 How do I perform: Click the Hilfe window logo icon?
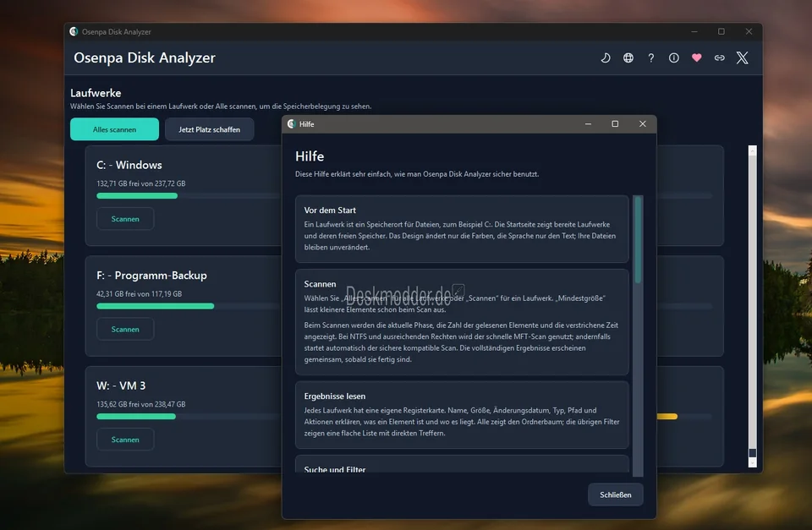tap(292, 124)
